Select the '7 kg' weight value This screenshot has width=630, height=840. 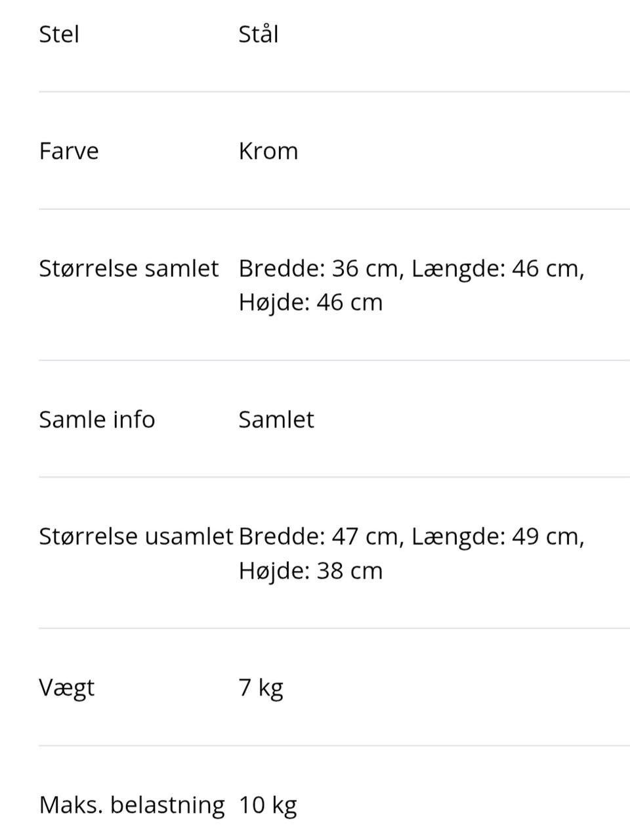pos(261,688)
